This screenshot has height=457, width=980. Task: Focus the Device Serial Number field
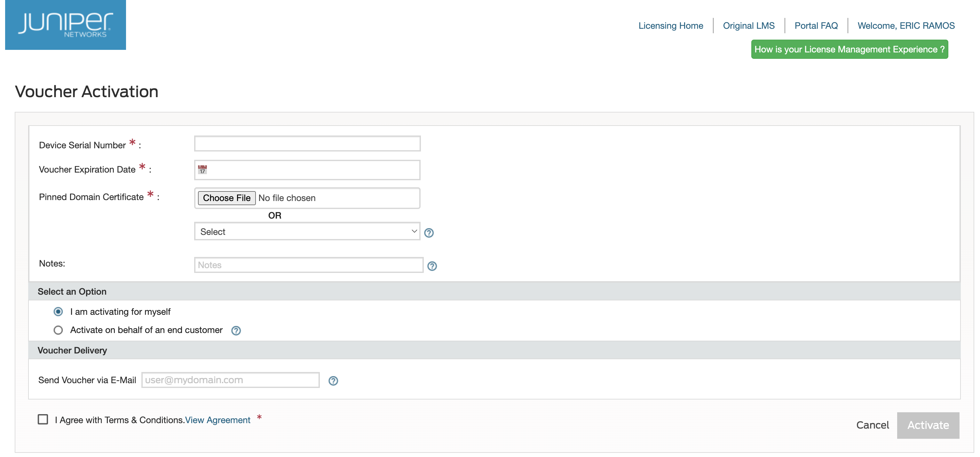(307, 144)
